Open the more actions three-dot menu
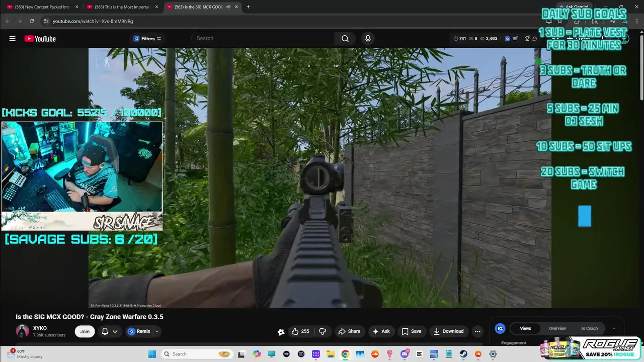 click(477, 331)
